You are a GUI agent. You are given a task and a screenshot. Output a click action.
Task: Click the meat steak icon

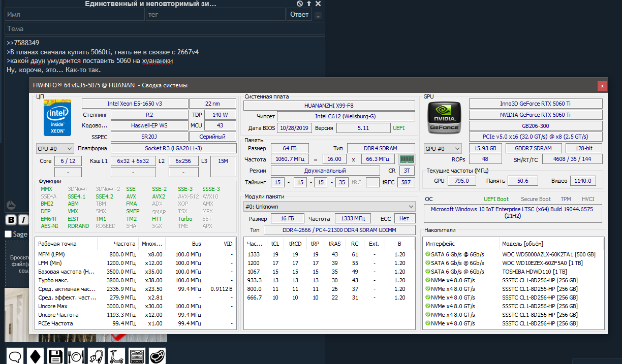pyautogui.click(x=157, y=356)
